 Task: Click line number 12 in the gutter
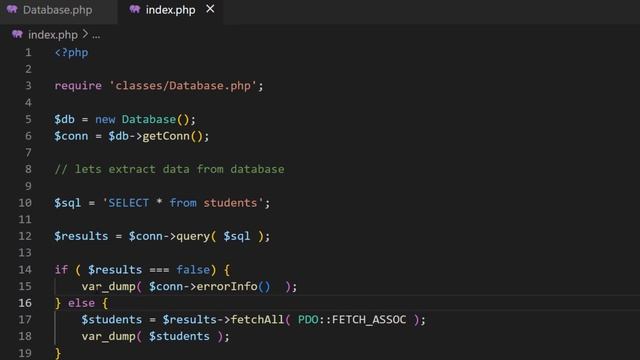(25, 236)
